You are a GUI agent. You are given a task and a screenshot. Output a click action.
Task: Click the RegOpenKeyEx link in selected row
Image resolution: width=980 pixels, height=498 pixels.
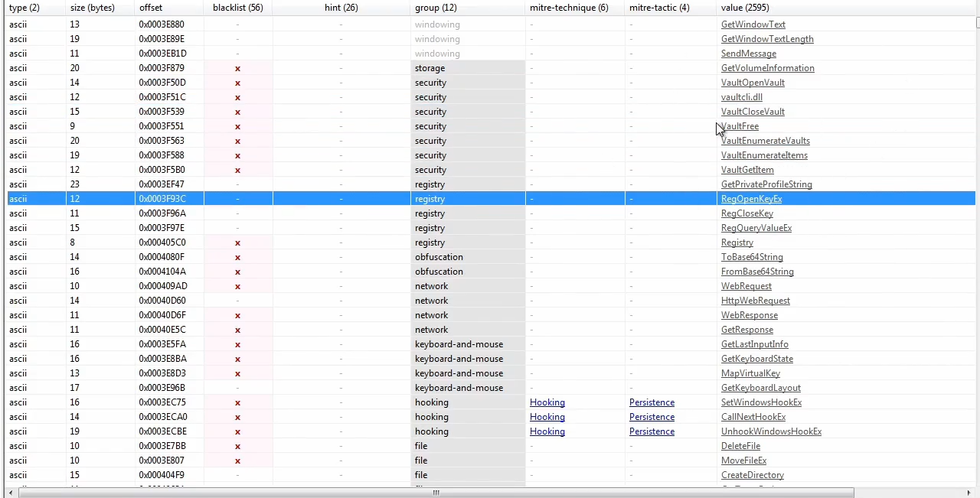coord(751,199)
